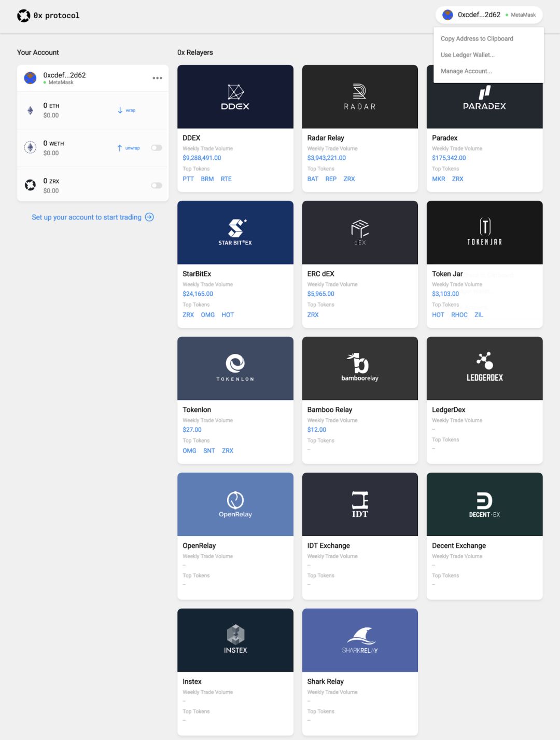
Task: Open the Instex logo card
Action: (x=235, y=640)
